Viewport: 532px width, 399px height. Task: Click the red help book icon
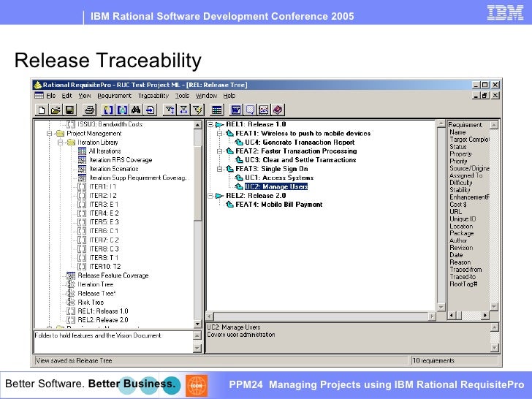click(x=278, y=110)
